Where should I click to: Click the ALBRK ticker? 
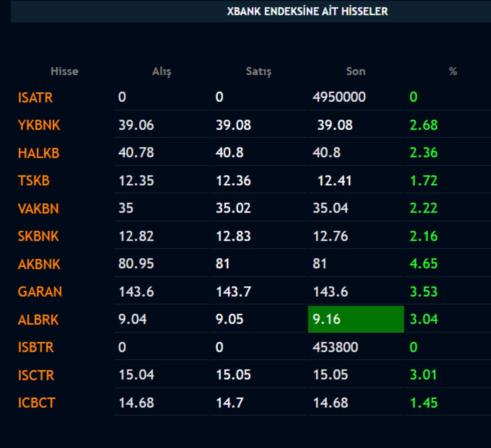pyautogui.click(x=38, y=320)
